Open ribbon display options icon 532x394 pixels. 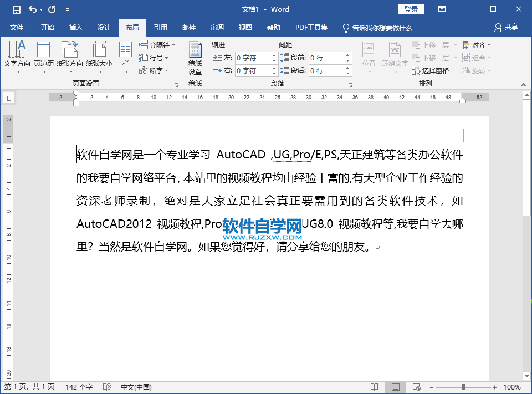click(442, 9)
